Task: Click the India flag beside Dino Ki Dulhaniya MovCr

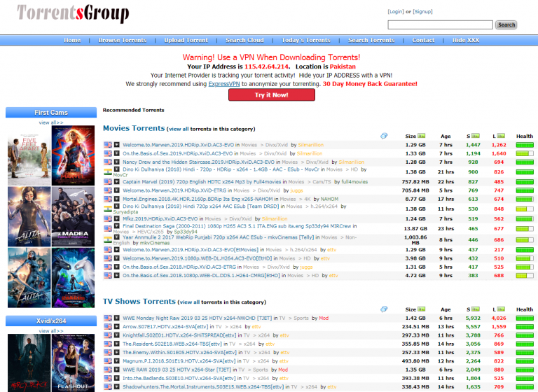Action: pos(108,171)
